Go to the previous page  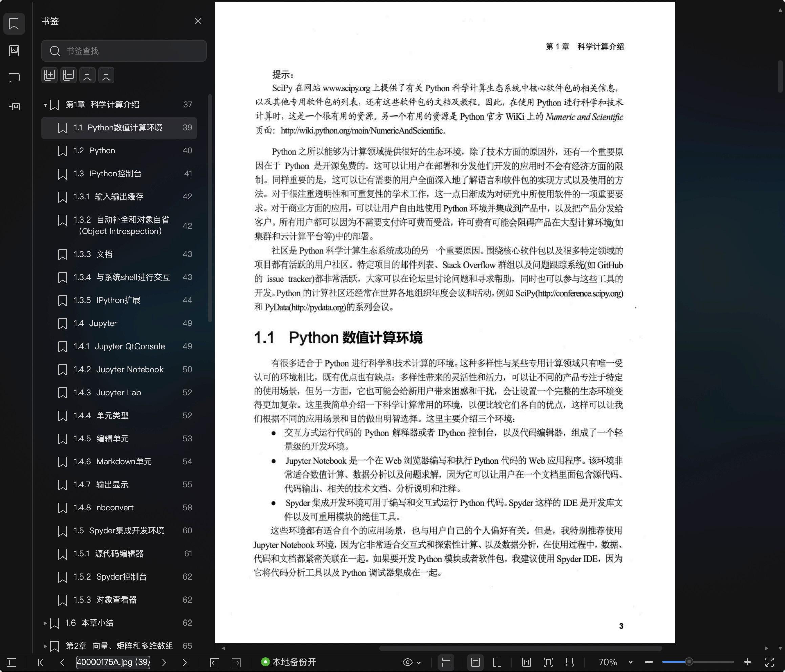pyautogui.click(x=62, y=662)
